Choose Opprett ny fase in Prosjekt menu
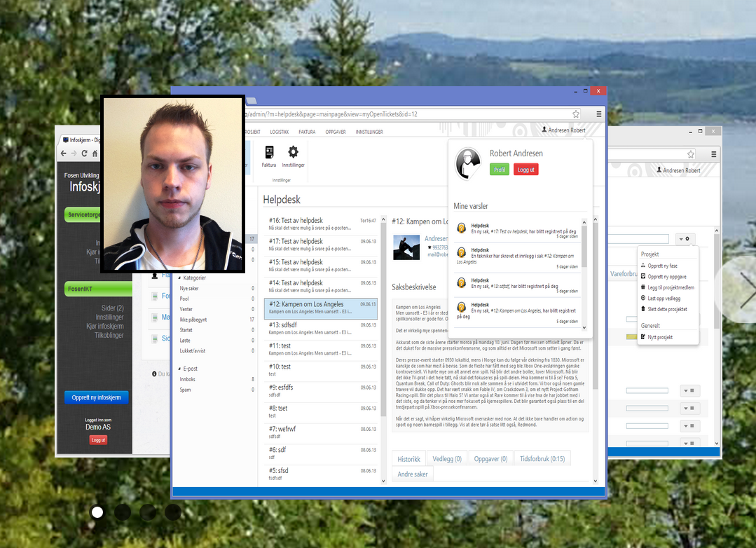 [x=663, y=266]
